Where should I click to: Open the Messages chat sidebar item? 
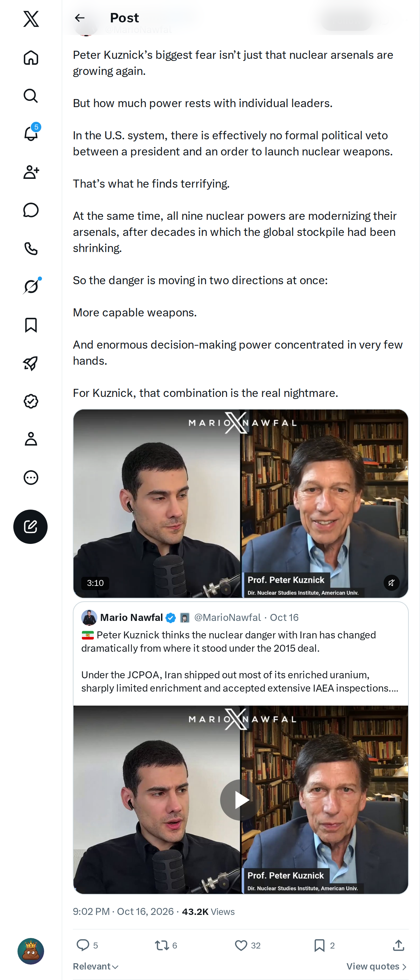[31, 210]
